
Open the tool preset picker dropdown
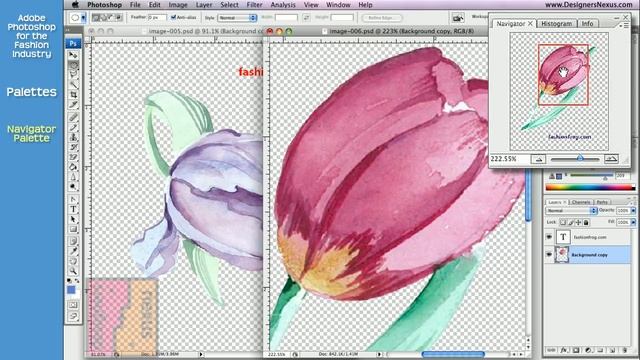(x=83, y=18)
